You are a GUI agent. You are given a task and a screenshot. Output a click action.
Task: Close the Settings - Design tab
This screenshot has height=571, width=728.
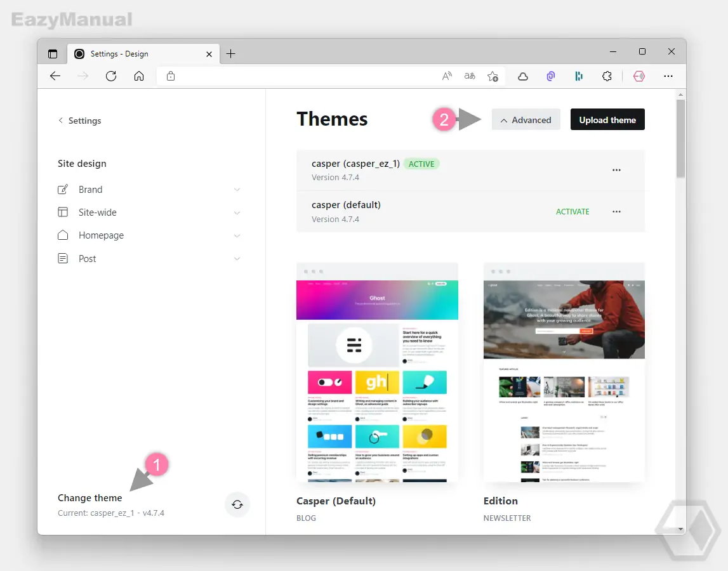[x=209, y=55]
